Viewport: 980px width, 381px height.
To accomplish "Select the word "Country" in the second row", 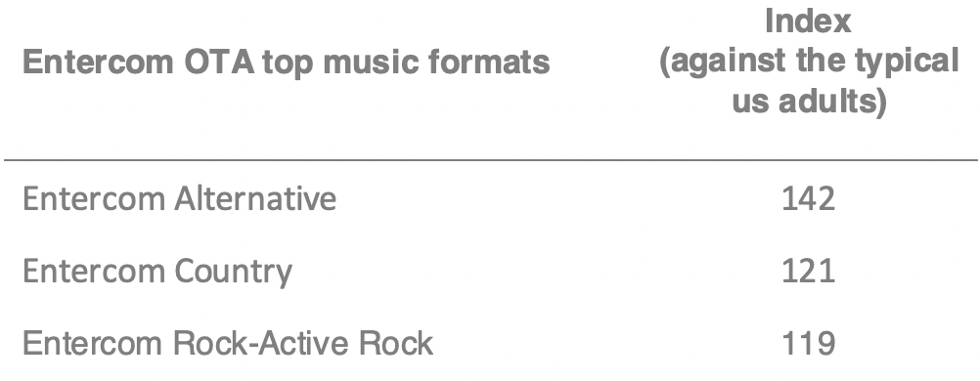I will pos(233,273).
